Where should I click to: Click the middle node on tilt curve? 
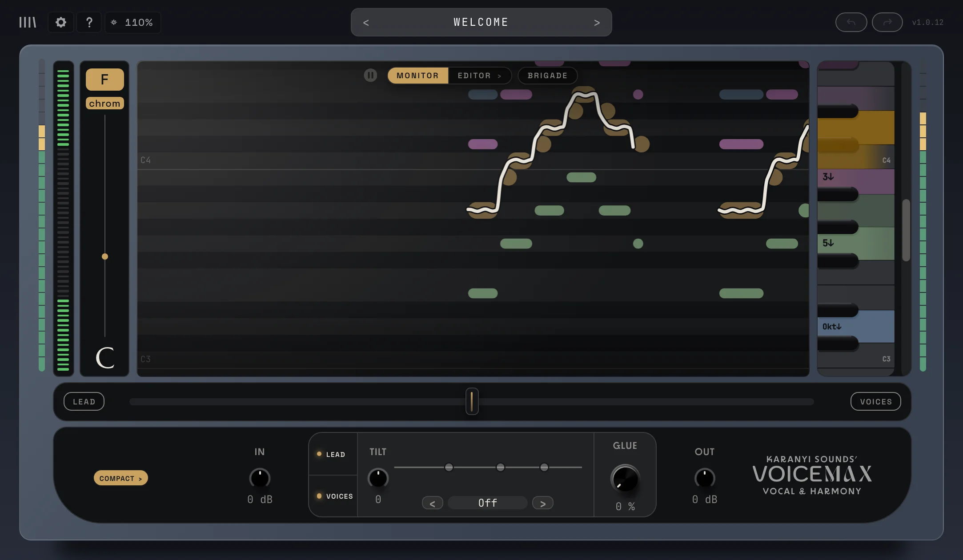501,467
